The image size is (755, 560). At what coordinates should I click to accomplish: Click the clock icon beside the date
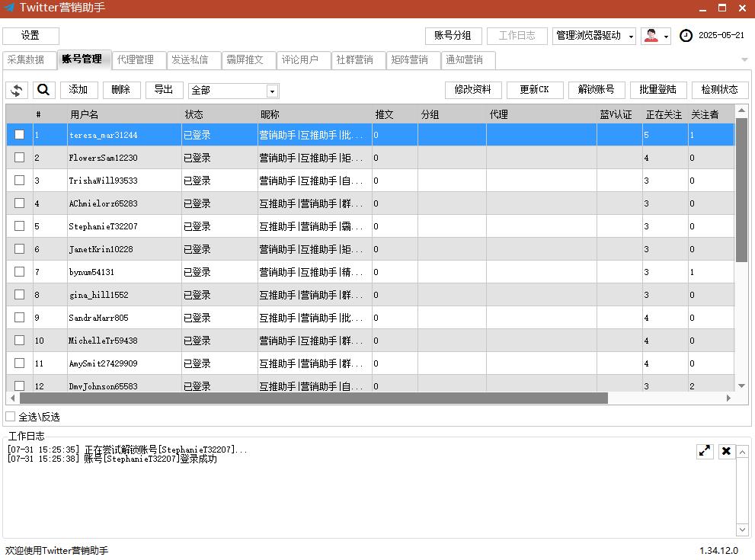[x=686, y=36]
